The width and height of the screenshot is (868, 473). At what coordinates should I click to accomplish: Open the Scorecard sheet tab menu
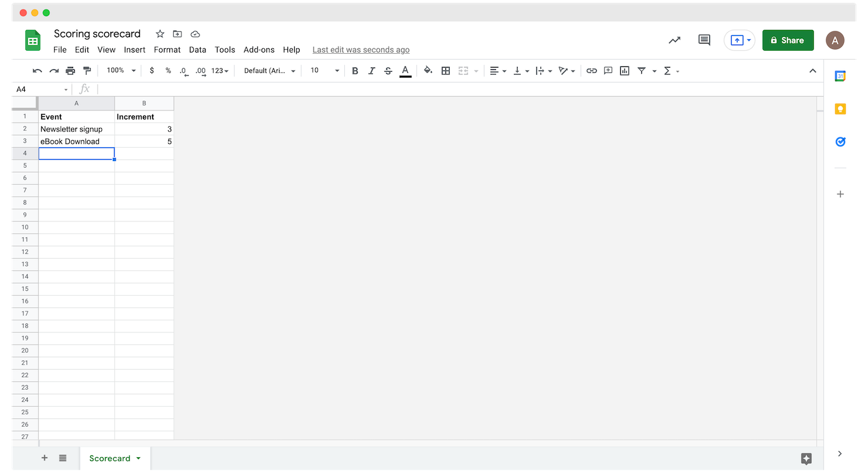pyautogui.click(x=138, y=459)
